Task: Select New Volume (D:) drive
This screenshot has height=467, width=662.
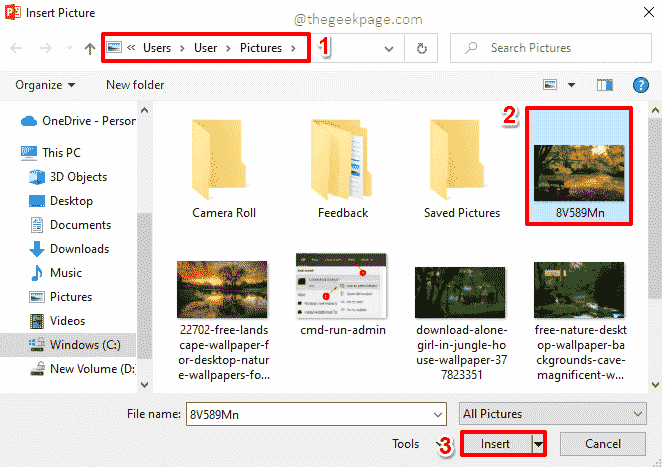Action: click(82, 369)
